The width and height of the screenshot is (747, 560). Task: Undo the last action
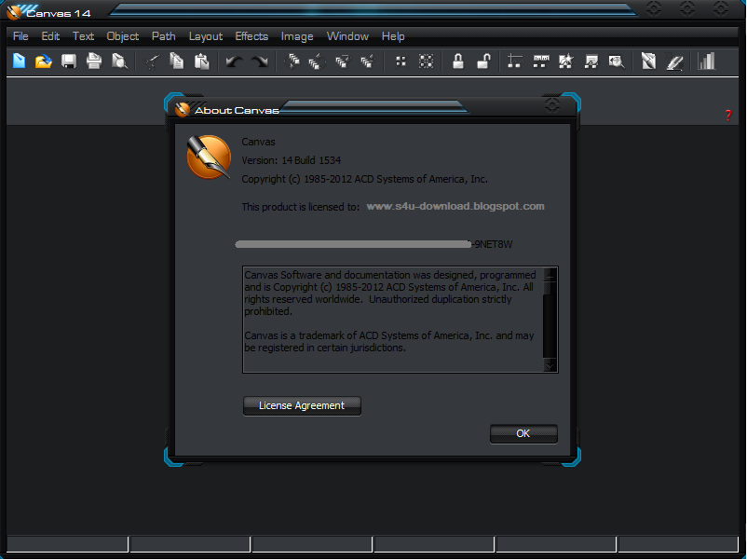pos(233,61)
